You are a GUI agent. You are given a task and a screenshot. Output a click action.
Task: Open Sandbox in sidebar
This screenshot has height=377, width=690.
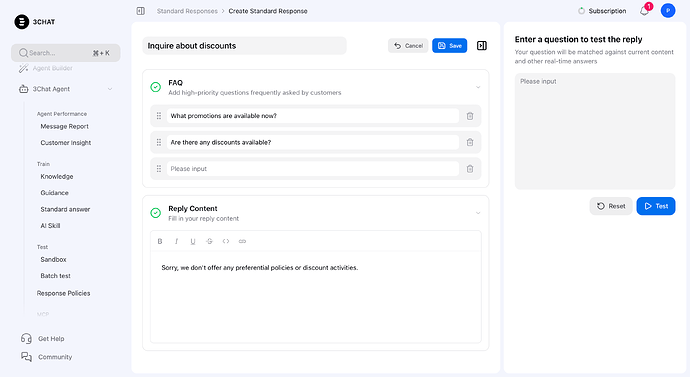click(53, 260)
